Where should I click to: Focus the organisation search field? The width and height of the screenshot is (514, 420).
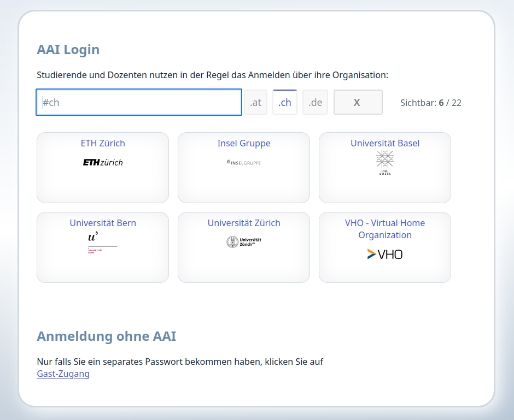tap(139, 102)
